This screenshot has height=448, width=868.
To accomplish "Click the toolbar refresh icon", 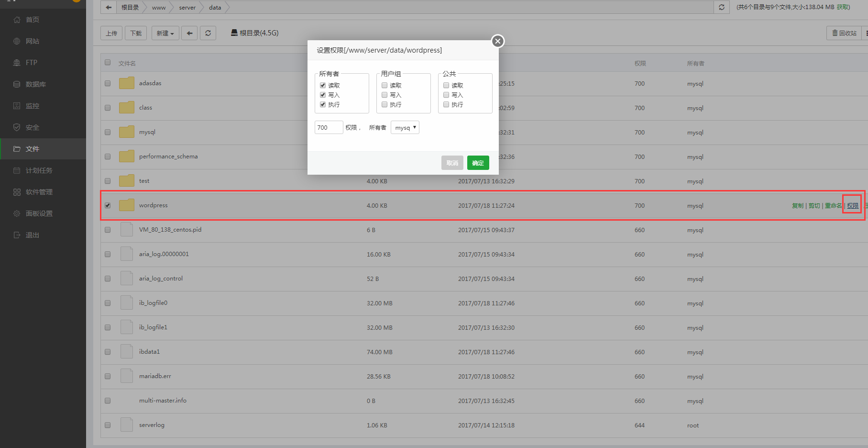I will pyautogui.click(x=208, y=33).
